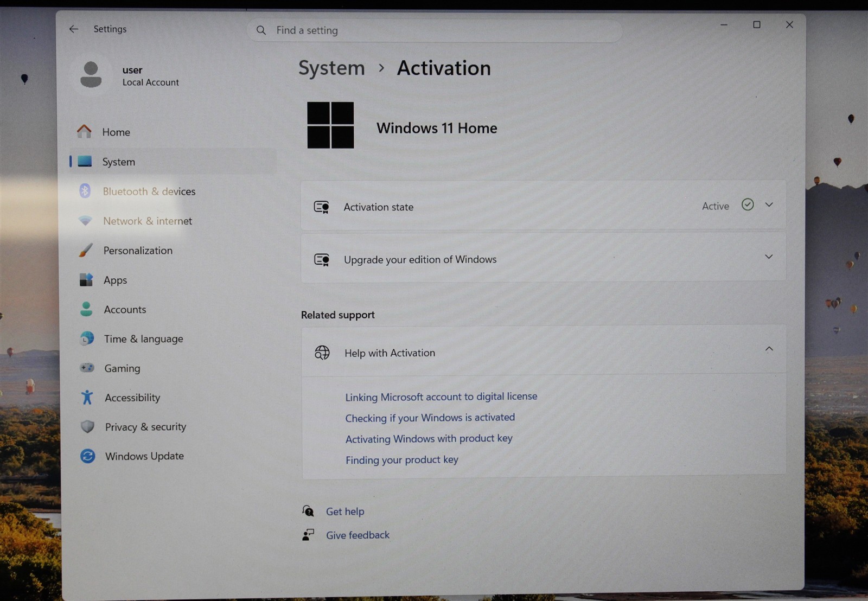Click the user avatar picture
Screen dimensions: 868x601
tap(91, 74)
